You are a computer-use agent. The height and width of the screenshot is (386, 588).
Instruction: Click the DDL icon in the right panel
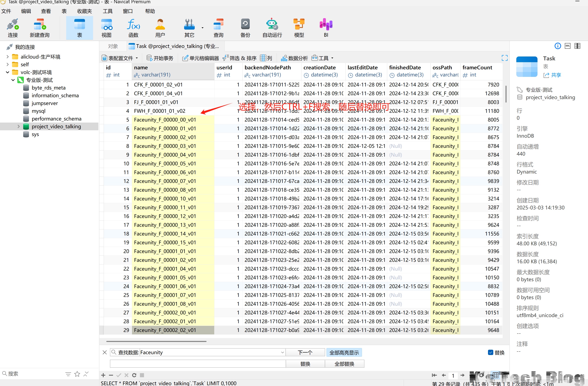click(567, 46)
